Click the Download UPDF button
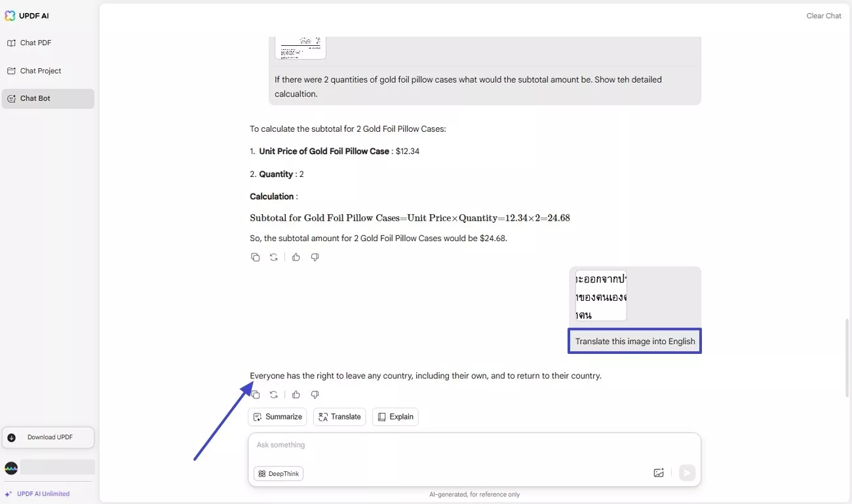Image resolution: width=852 pixels, height=504 pixels. (48, 437)
